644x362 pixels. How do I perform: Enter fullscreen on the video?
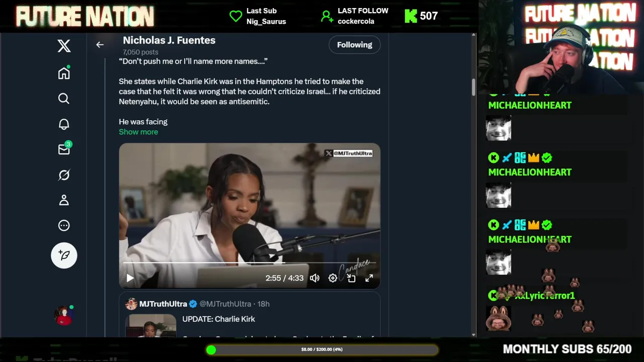tap(369, 278)
